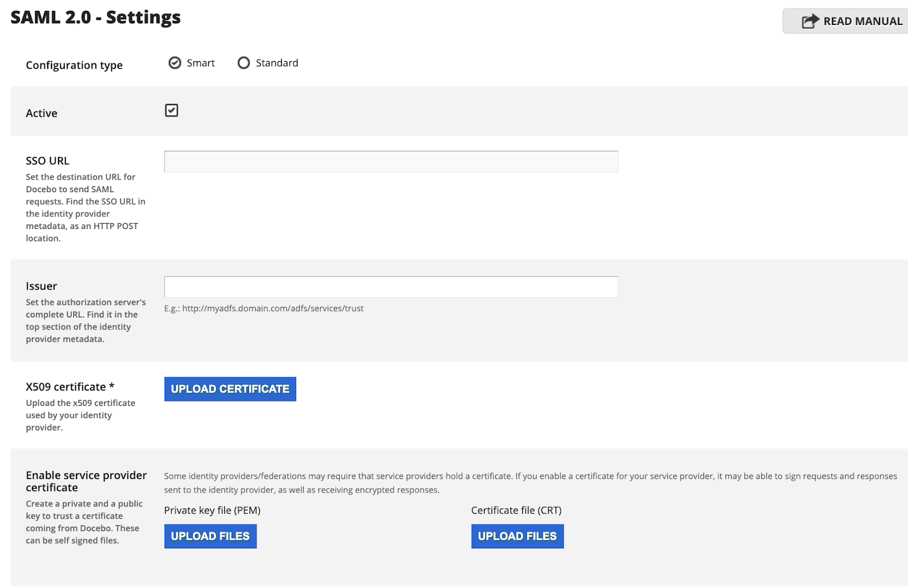Click the 'Active' field label
Image resolution: width=908 pixels, height=588 pixels.
41,113
